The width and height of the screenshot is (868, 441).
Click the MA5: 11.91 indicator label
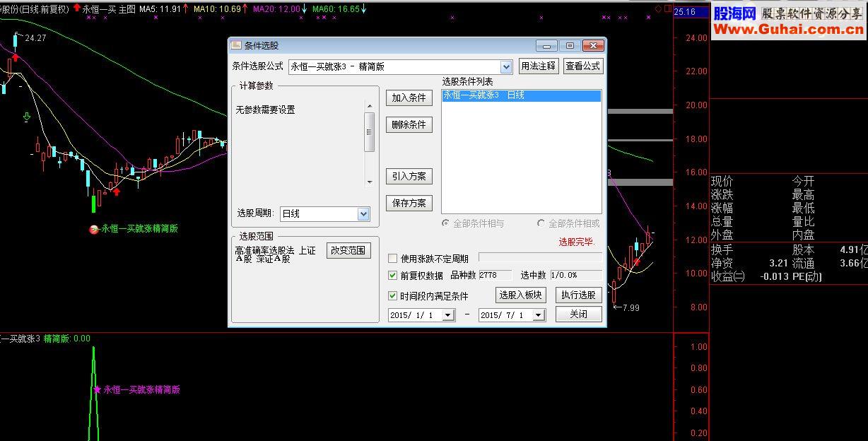click(x=160, y=9)
